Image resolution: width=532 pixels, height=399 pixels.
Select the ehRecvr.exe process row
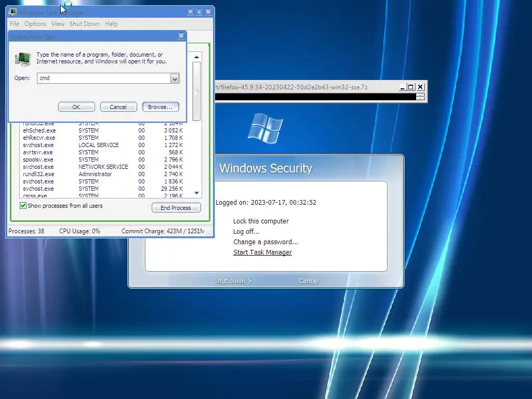(103, 138)
